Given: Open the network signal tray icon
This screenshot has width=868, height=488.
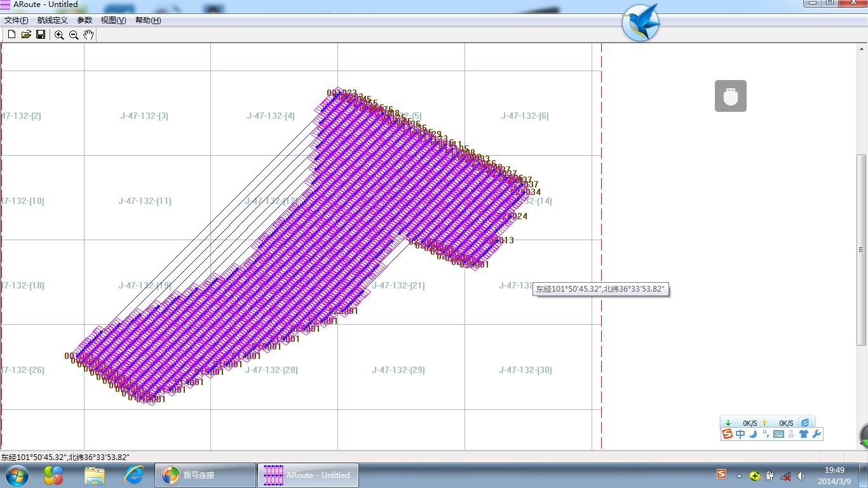Looking at the screenshot, I should pos(786,475).
